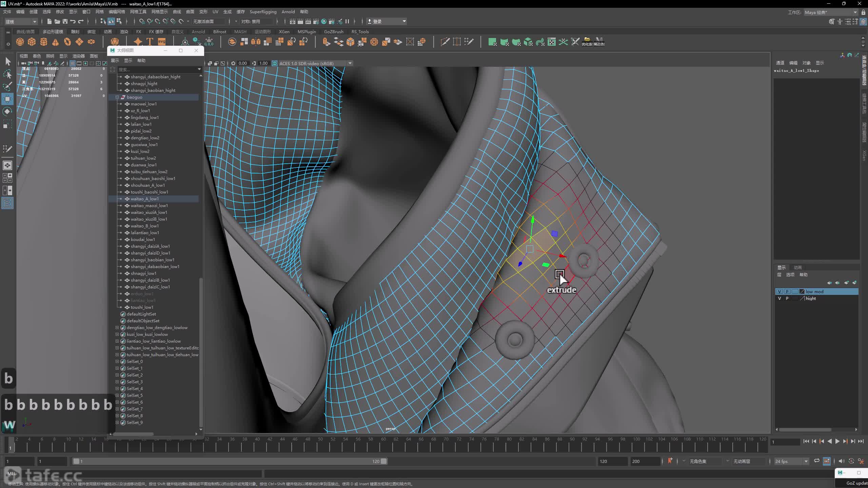The height and width of the screenshot is (488, 868).
Task: Click the create new layer icon
Action: 846,283
